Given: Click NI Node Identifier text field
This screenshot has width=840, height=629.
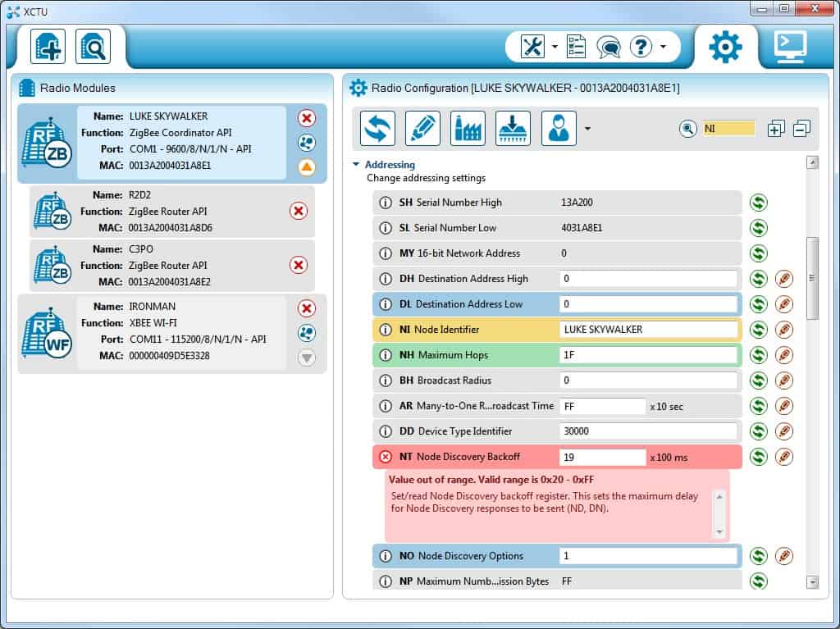Looking at the screenshot, I should (x=648, y=330).
